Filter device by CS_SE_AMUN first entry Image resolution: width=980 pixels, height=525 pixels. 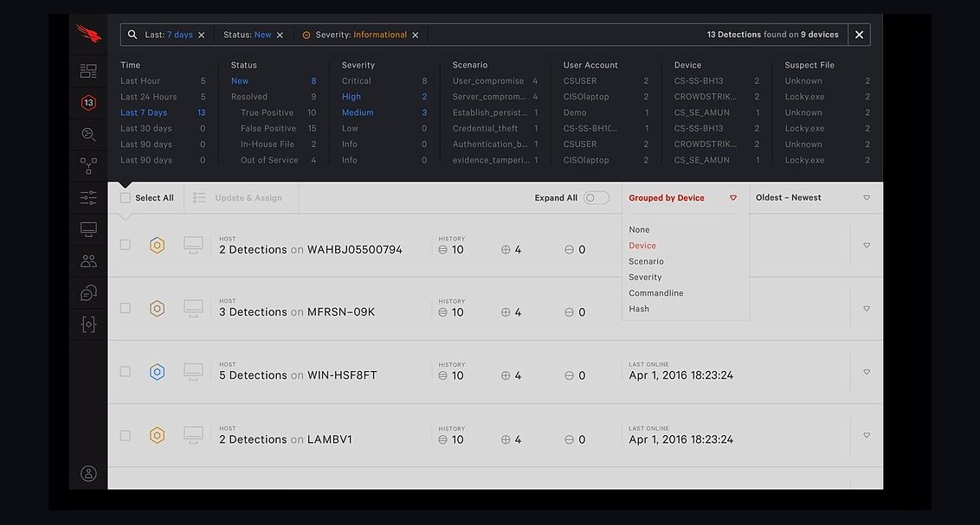(x=701, y=113)
